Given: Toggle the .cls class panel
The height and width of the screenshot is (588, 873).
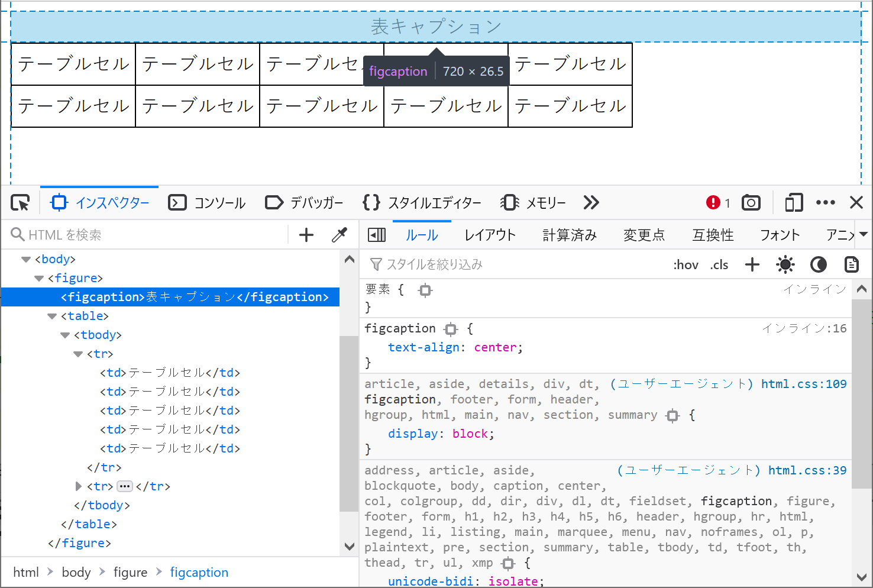Looking at the screenshot, I should coord(719,264).
